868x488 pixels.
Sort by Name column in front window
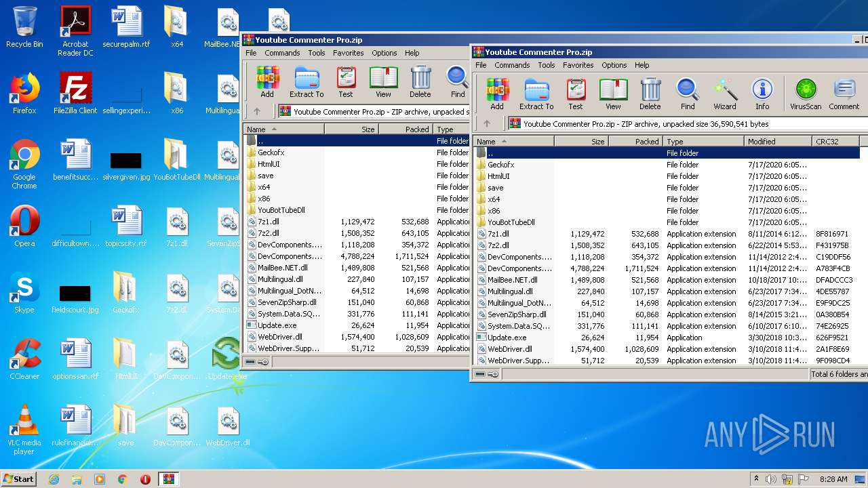coord(514,142)
